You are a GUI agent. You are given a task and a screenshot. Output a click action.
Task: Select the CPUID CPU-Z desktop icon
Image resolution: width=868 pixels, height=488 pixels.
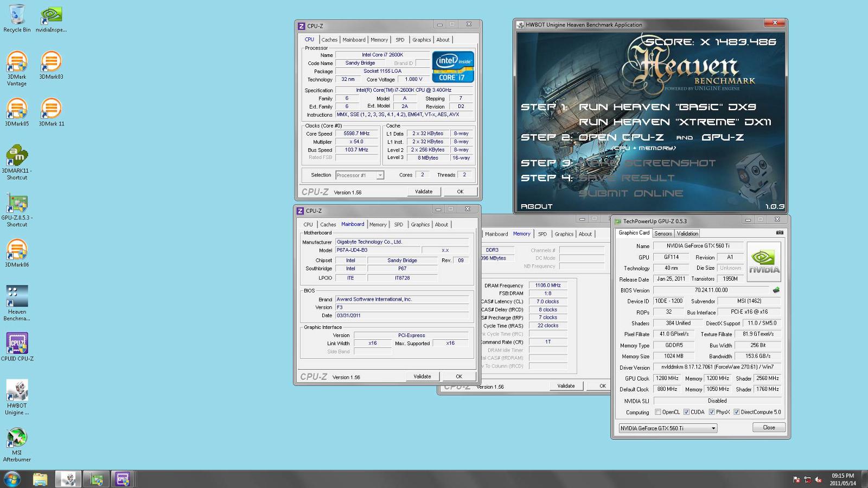[x=17, y=347]
